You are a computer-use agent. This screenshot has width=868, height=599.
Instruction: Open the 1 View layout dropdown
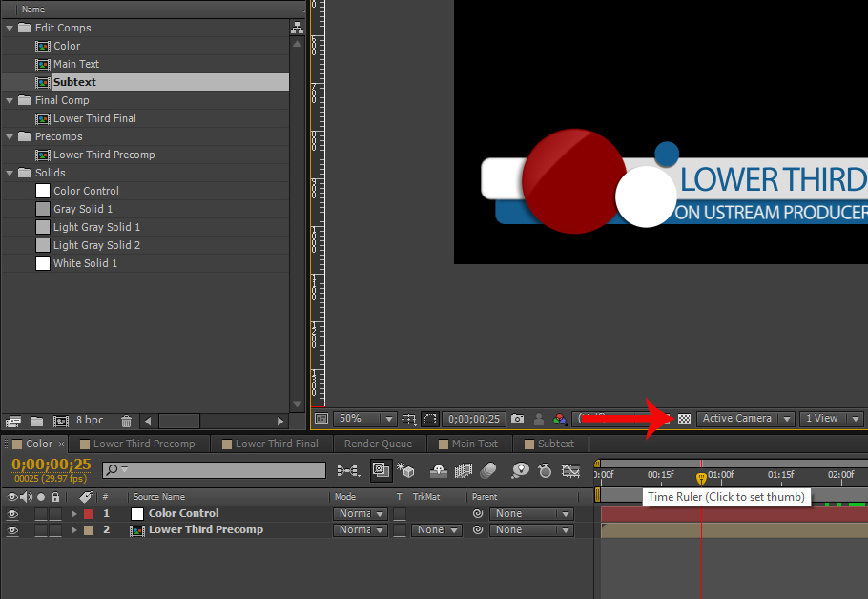[832, 419]
